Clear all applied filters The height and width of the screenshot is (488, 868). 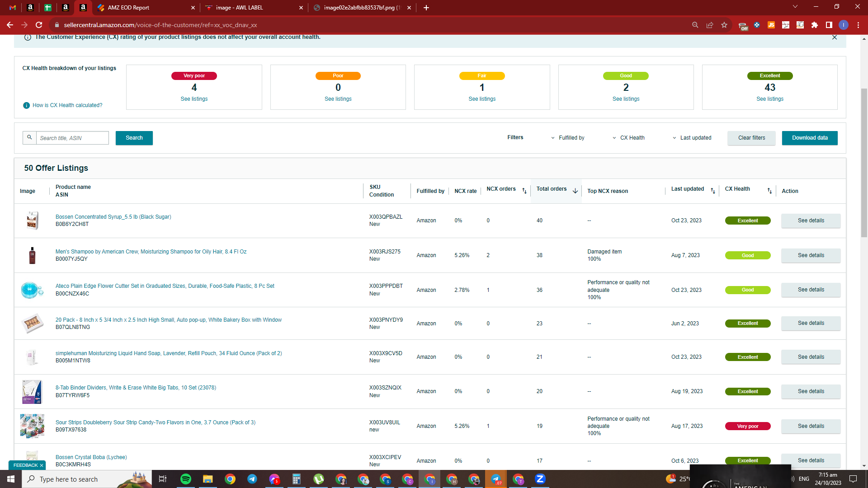coord(751,138)
